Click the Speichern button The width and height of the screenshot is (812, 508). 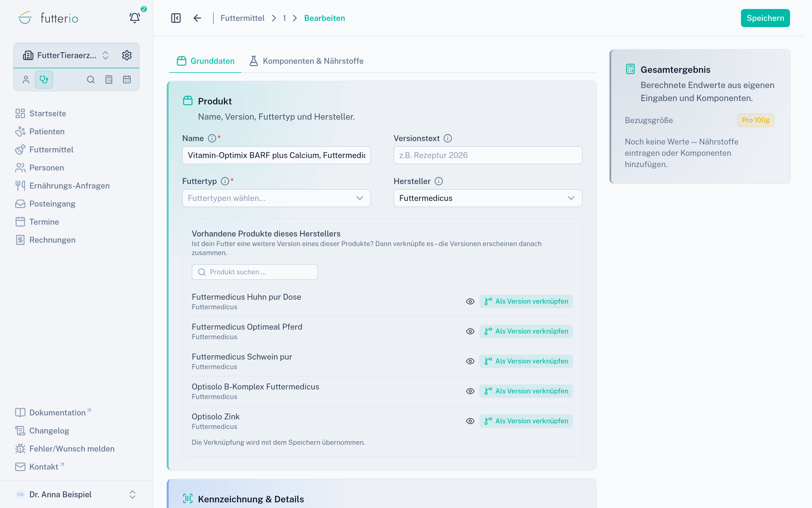tap(765, 18)
